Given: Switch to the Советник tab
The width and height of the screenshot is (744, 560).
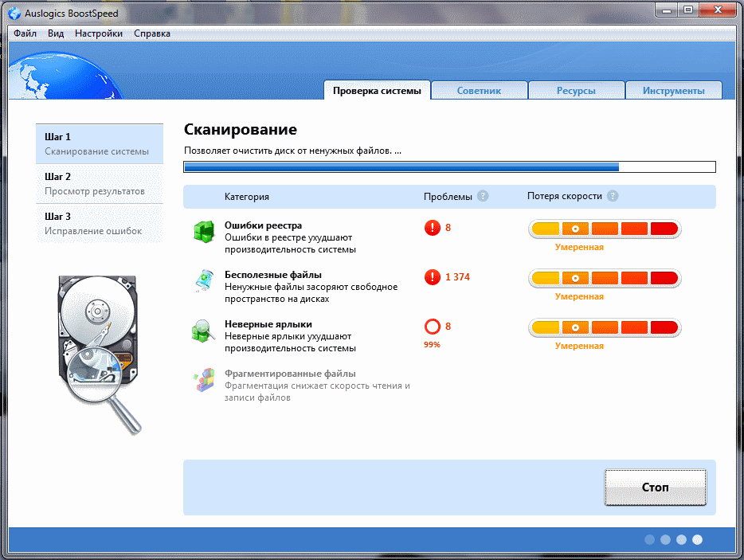Looking at the screenshot, I should point(480,90).
